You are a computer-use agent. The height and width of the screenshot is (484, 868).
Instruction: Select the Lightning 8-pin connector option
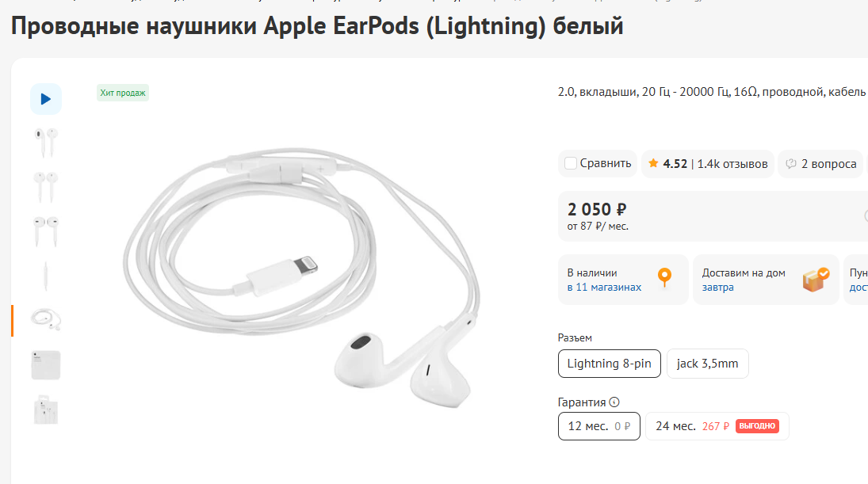click(x=610, y=364)
